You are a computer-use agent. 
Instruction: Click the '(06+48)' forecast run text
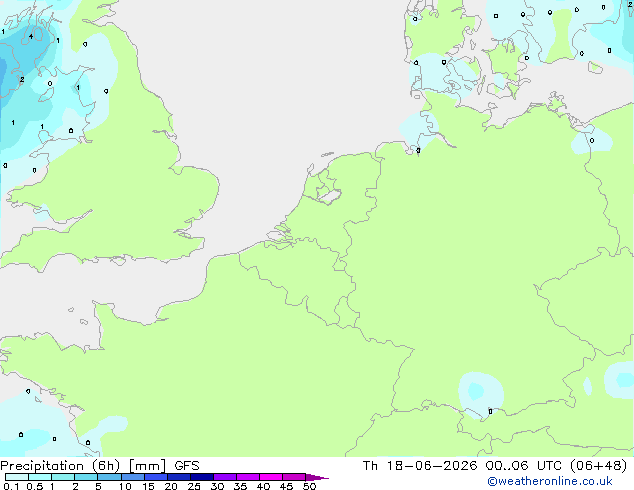(x=598, y=466)
